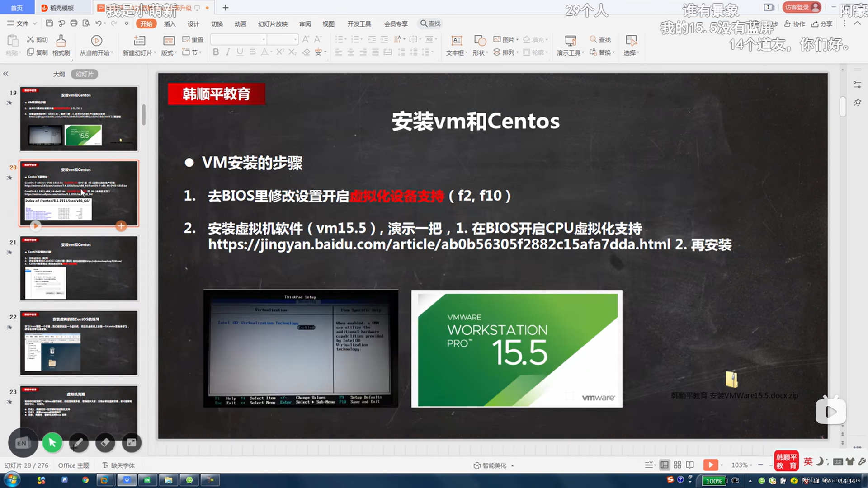The height and width of the screenshot is (488, 868).
Task: Select slide 21 thumbnail
Action: pyautogui.click(x=79, y=268)
